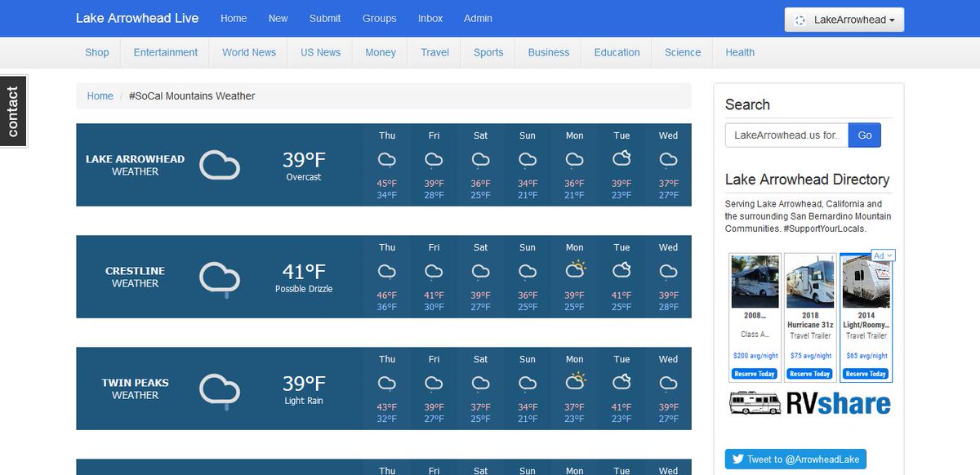Click the TWIN PEAKS WEATHER title
Screen dimensions: 980x475
(x=135, y=388)
